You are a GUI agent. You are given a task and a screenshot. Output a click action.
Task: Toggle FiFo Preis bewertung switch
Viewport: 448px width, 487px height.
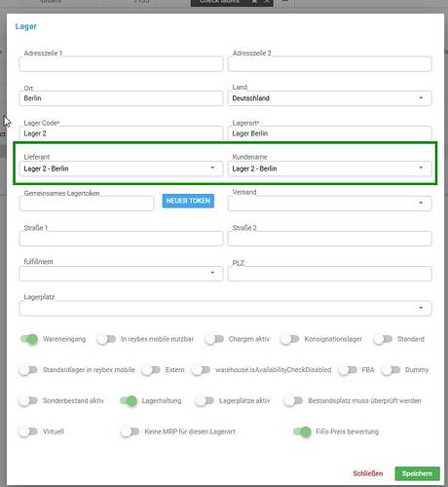[x=302, y=431]
